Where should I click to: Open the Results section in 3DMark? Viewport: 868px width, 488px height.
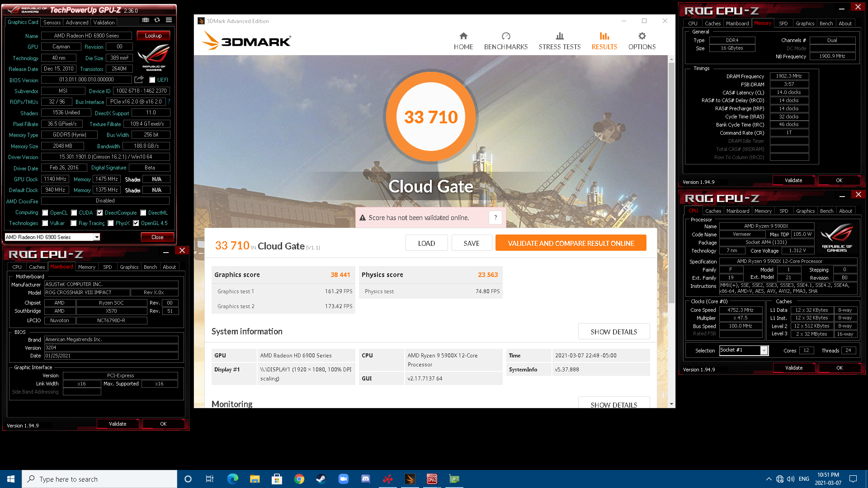pyautogui.click(x=604, y=41)
